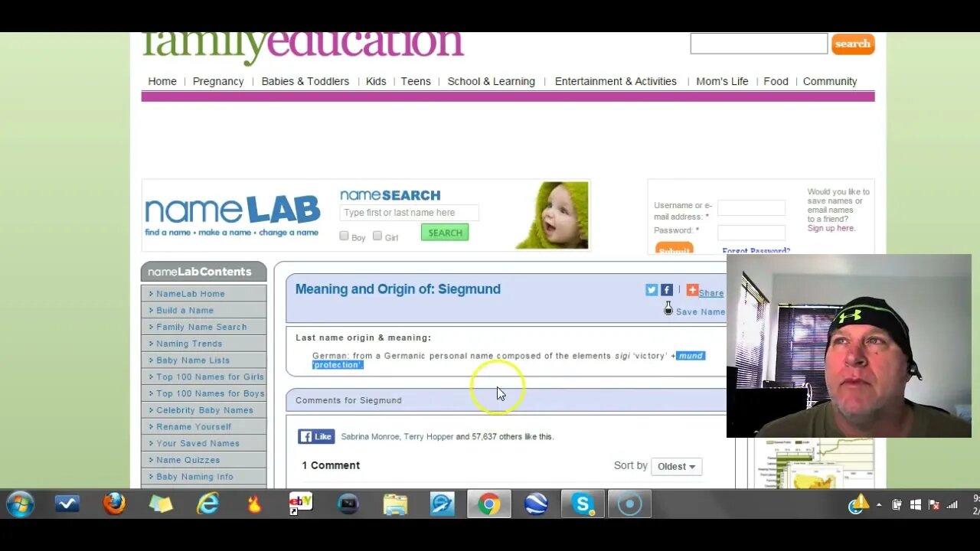Click the Share link
The height and width of the screenshot is (551, 980).
[x=711, y=292]
